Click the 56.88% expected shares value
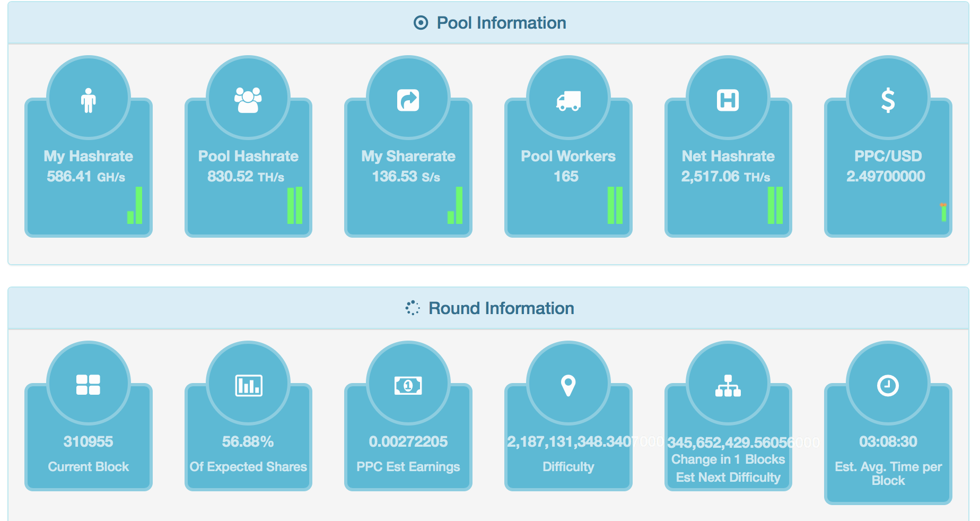 pos(248,441)
